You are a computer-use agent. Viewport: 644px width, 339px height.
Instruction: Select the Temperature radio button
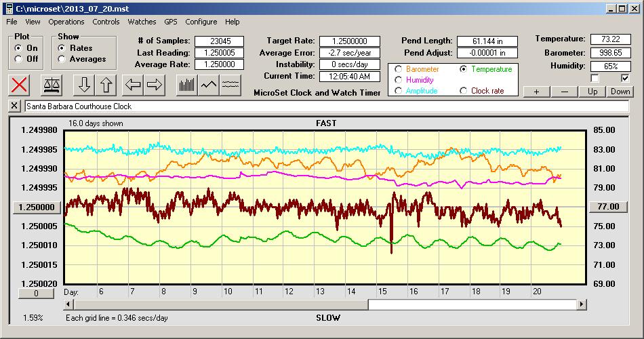(x=463, y=69)
